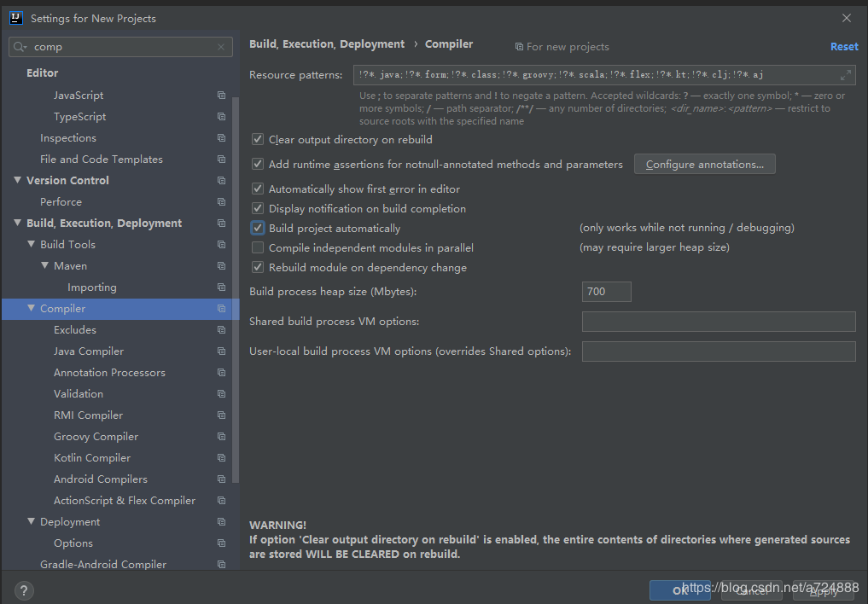This screenshot has width=868, height=604.
Task: Toggle Display notification on build completion
Action: pyautogui.click(x=258, y=208)
